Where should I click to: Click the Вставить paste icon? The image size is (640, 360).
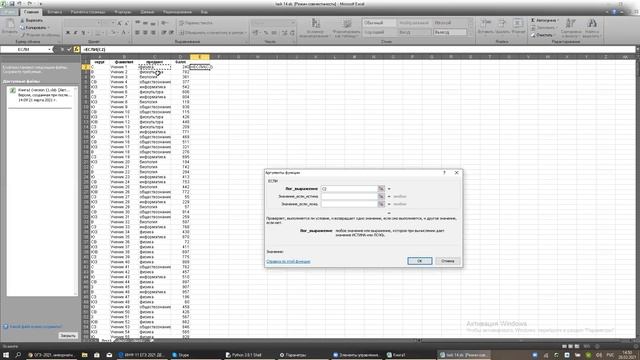coord(10,24)
